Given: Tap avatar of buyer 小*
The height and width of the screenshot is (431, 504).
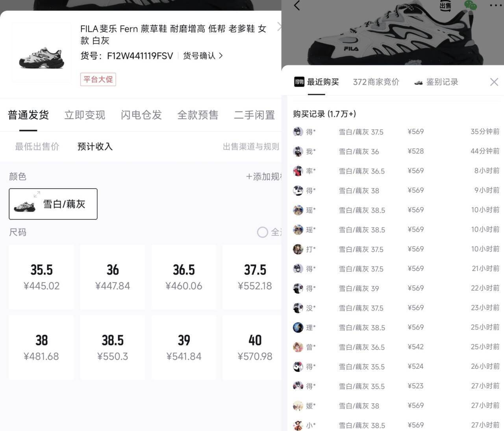Looking at the screenshot, I should 298,425.
